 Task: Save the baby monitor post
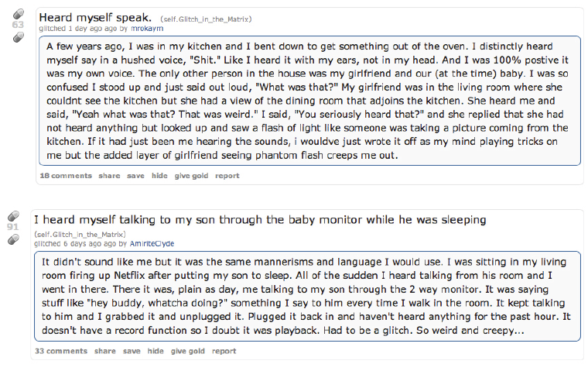point(132,351)
